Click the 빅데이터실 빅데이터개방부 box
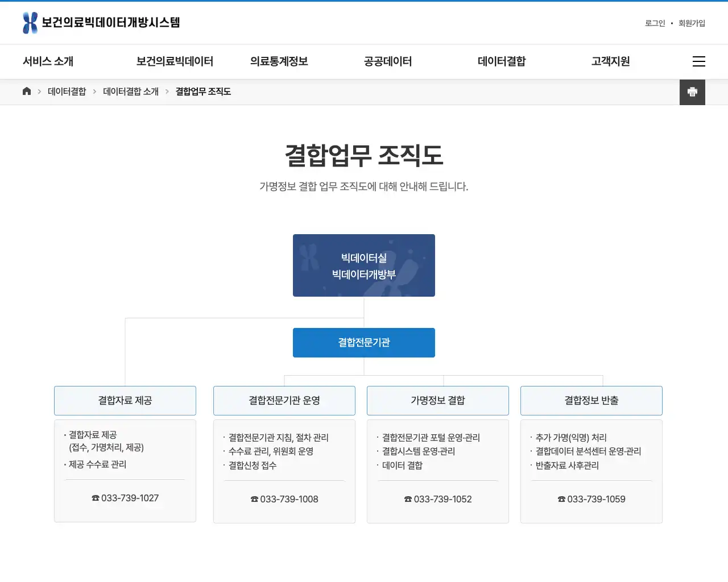Screen dimensions: 728x582 pos(364,265)
